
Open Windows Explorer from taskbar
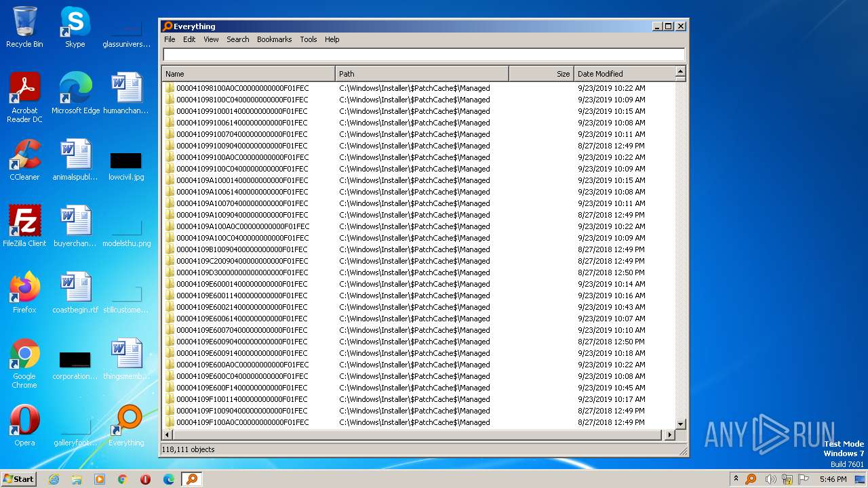[x=77, y=479]
